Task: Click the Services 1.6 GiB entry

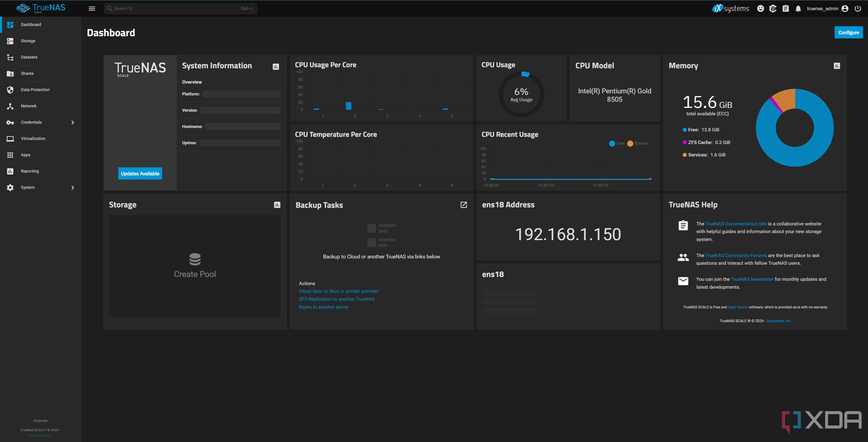Action: point(704,155)
